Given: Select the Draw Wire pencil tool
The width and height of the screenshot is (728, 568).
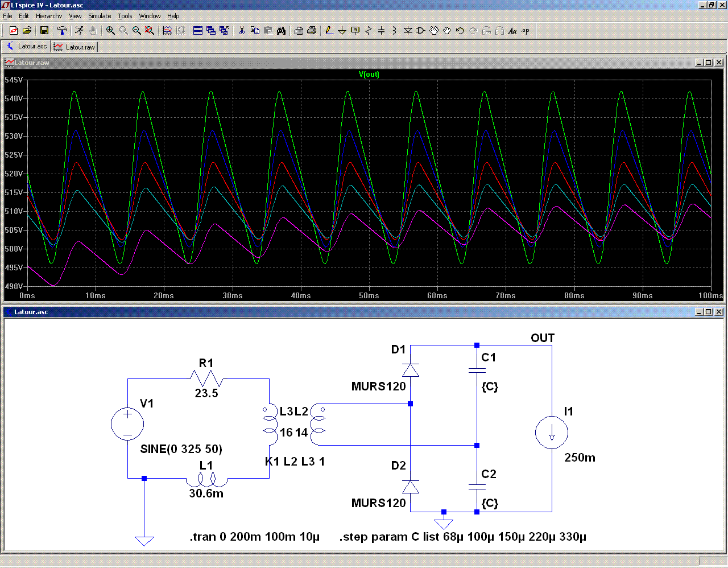Looking at the screenshot, I should pos(329,31).
